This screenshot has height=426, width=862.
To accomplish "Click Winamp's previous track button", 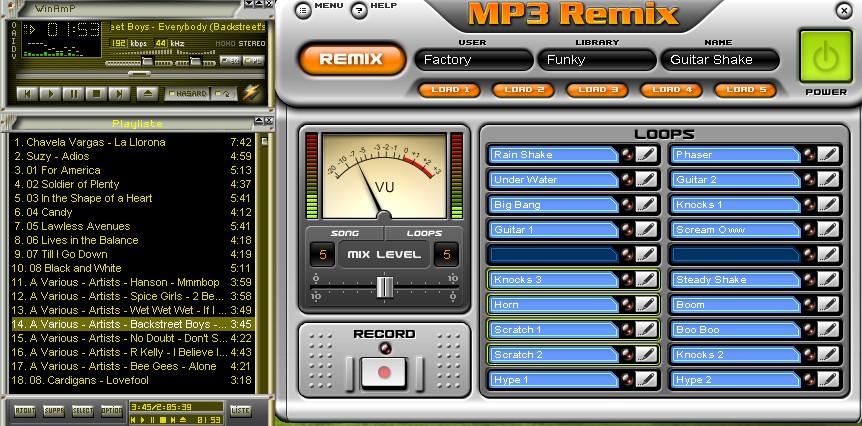I will (x=26, y=93).
